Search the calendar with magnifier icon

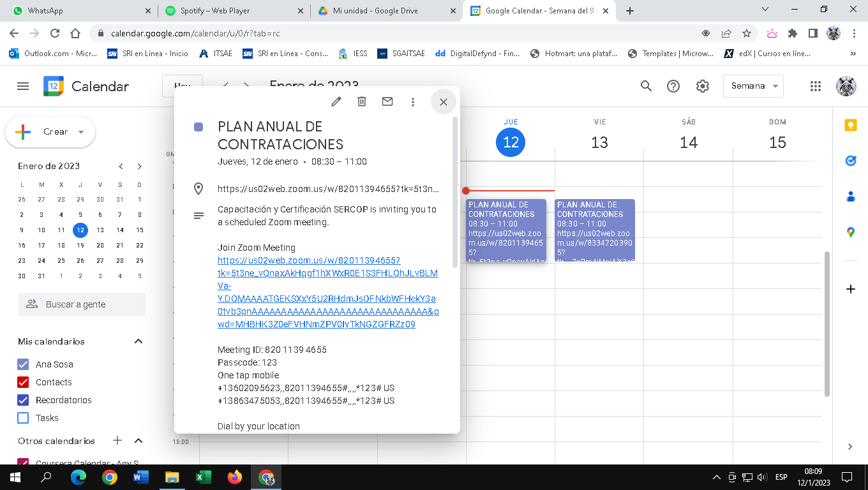647,86
